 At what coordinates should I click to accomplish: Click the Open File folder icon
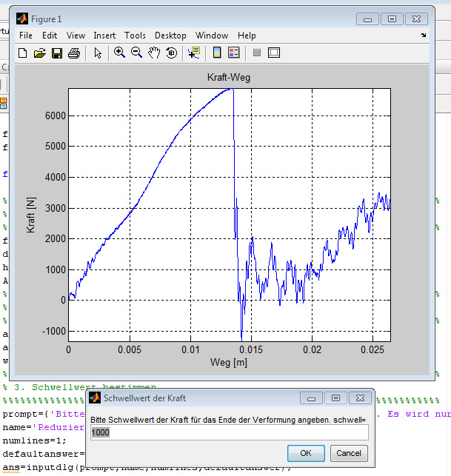(40, 53)
